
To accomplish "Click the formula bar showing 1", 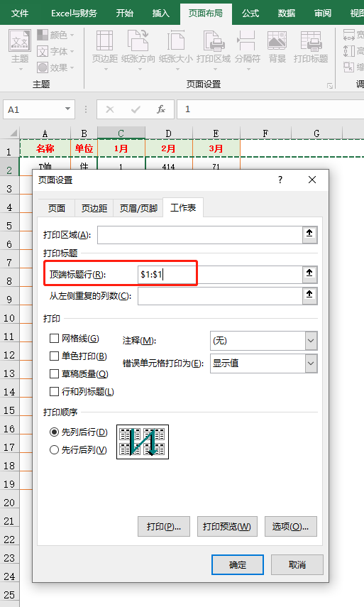I will pyautogui.click(x=270, y=109).
